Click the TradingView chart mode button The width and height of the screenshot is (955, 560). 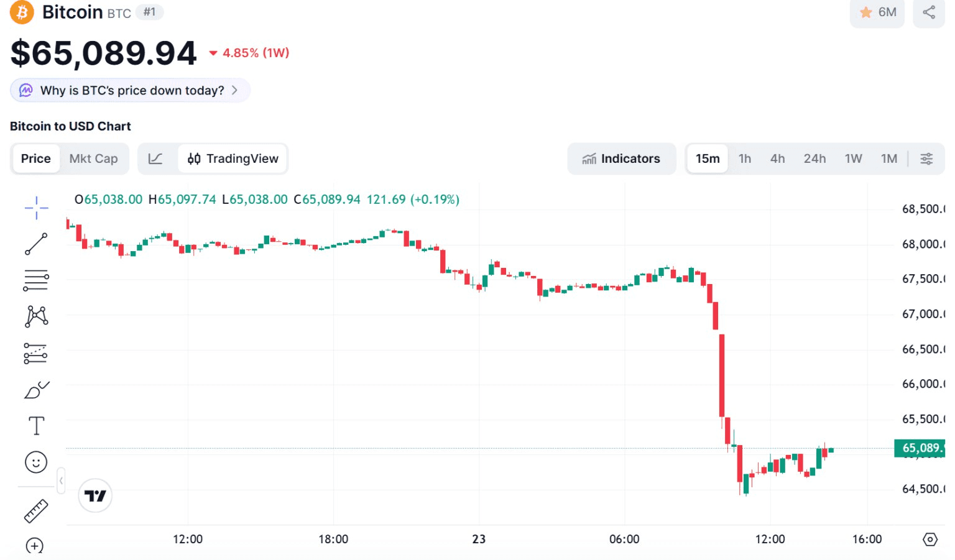pyautogui.click(x=233, y=158)
